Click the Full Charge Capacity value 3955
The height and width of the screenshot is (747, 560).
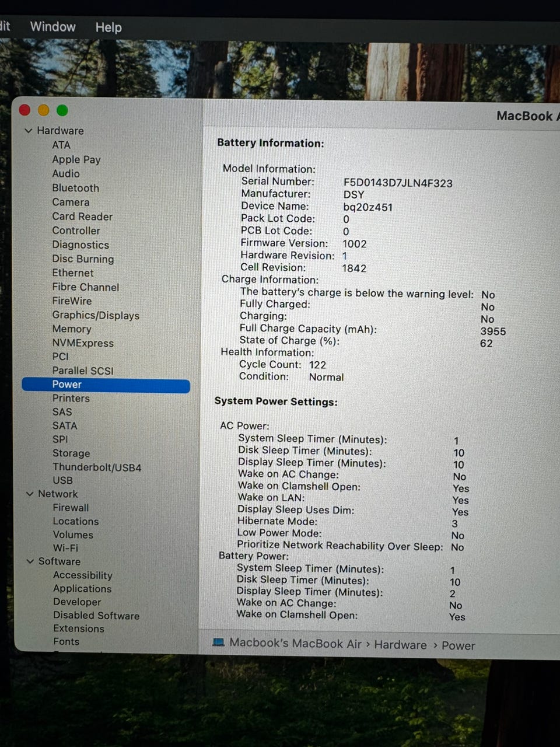493,331
